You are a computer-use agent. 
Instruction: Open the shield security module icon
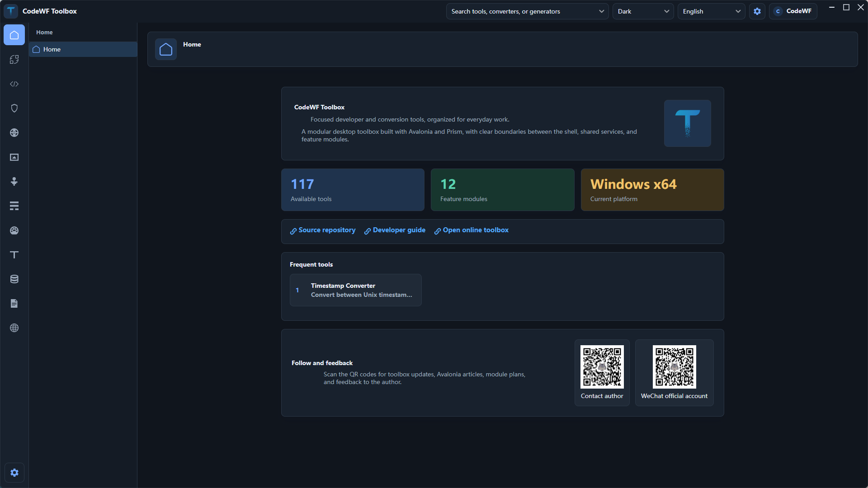14,108
